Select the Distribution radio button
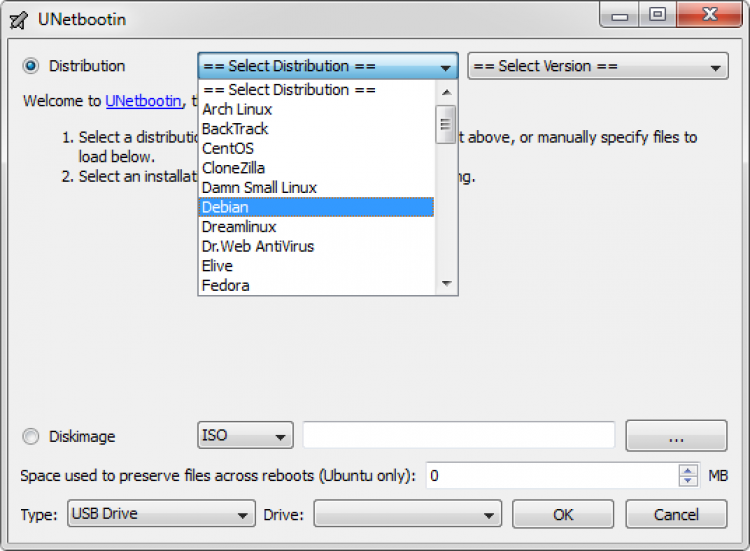Image resolution: width=750 pixels, height=551 pixels. (31, 66)
